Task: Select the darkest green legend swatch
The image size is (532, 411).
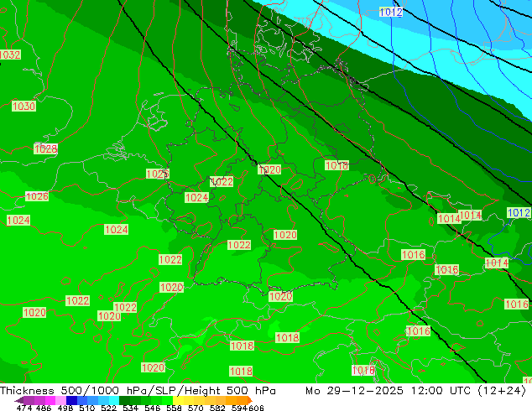Action: (124, 400)
